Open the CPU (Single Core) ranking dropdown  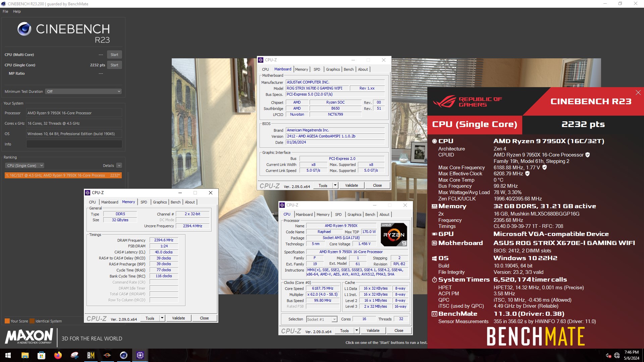pos(24,166)
